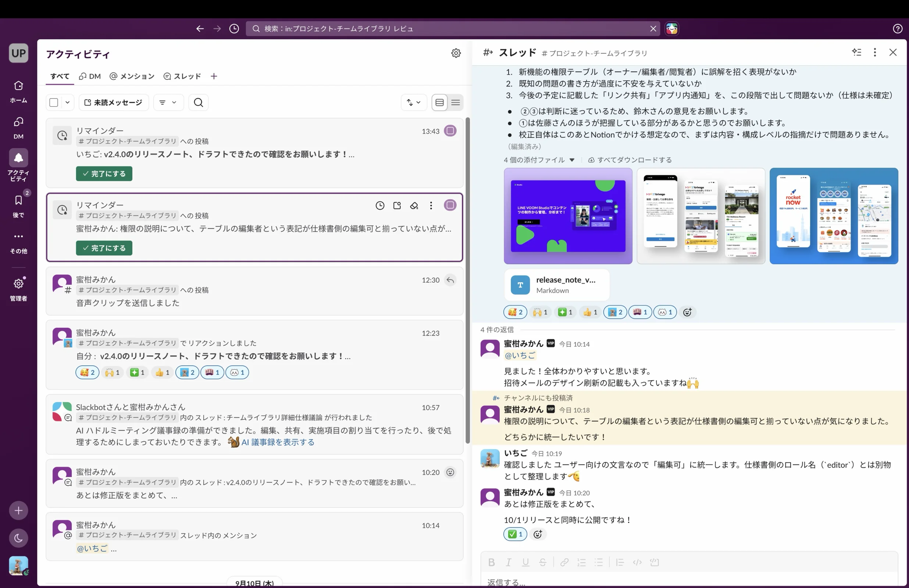Open the @いちご mention in 10:14 item

92,548
